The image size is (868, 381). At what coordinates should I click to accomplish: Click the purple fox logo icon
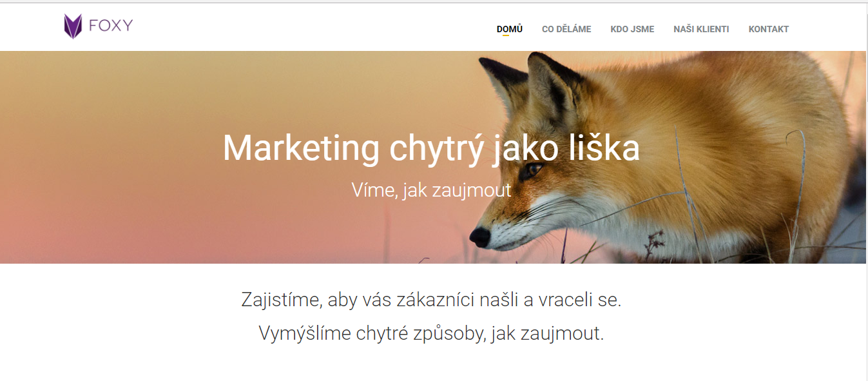click(x=73, y=26)
